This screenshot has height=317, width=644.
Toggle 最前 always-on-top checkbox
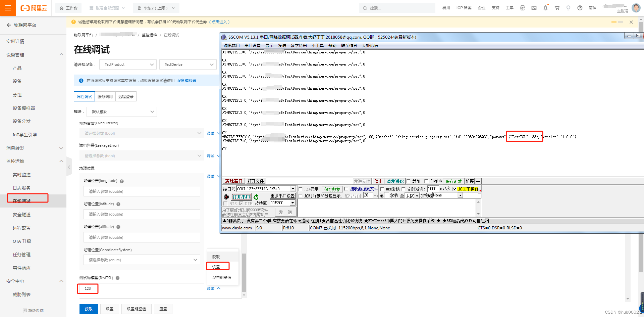coord(409,181)
